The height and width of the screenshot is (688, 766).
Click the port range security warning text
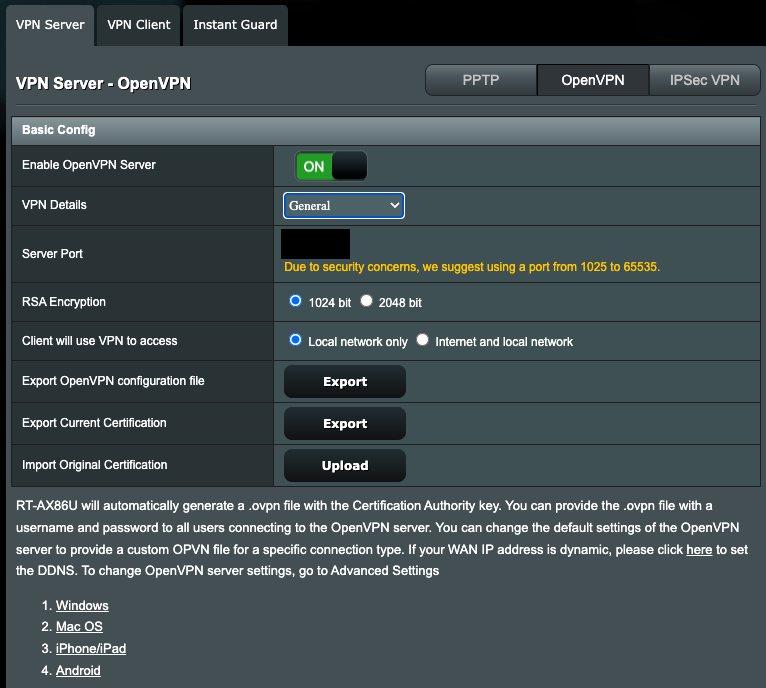(472, 267)
